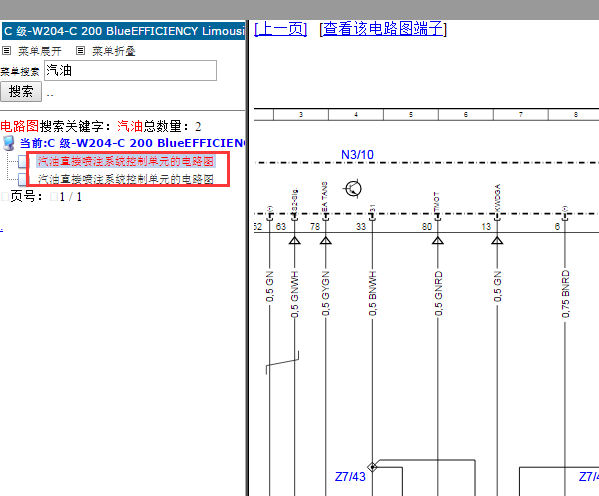Click pin number 80 on the connector

click(x=427, y=227)
